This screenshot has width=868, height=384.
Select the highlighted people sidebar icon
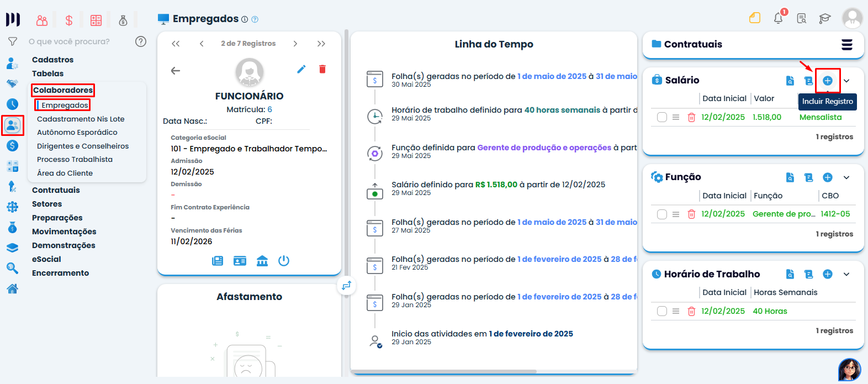12,125
